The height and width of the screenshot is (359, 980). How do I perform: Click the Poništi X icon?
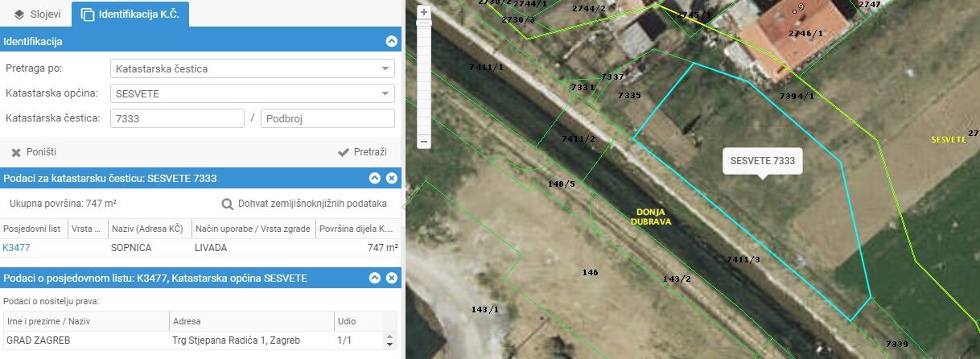pos(16,152)
